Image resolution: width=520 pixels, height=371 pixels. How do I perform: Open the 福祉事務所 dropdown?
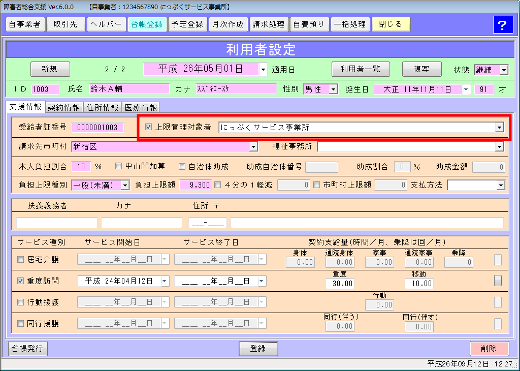pos(499,147)
